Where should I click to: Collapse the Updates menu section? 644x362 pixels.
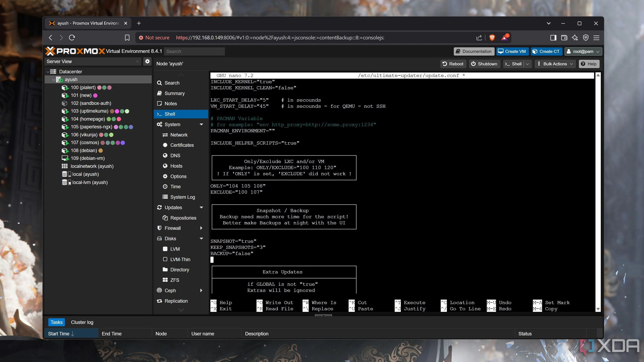point(201,207)
